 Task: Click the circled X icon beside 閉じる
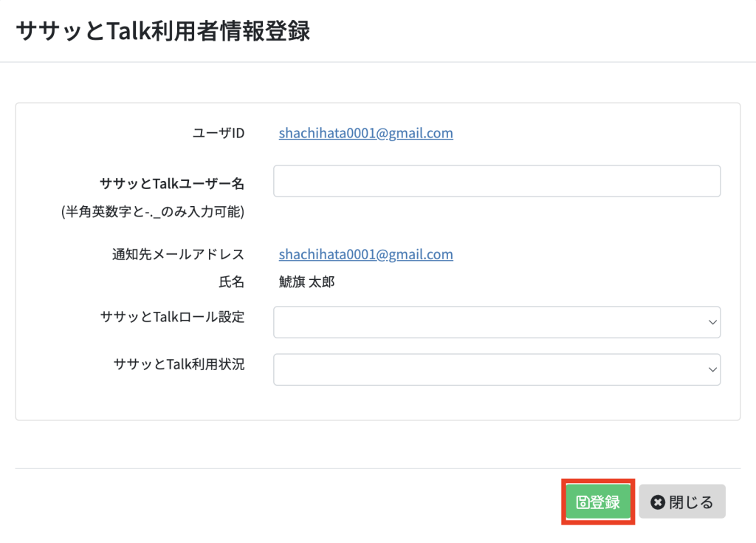pos(658,502)
